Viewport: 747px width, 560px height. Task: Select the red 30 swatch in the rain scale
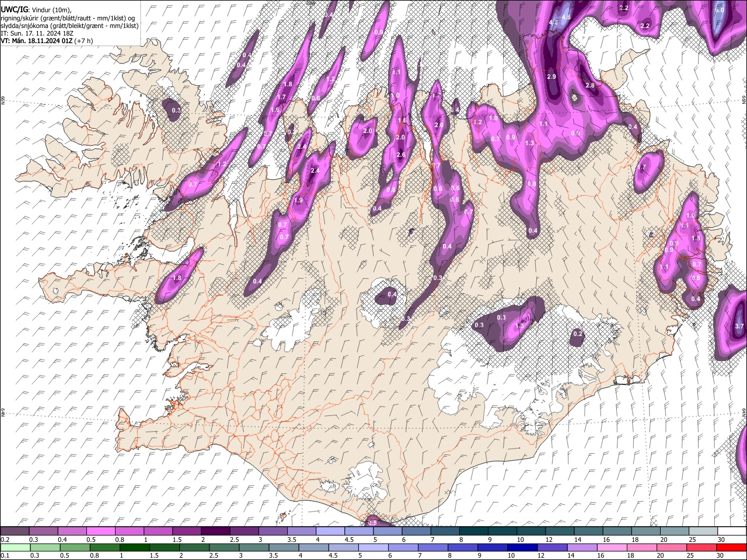(x=731, y=547)
